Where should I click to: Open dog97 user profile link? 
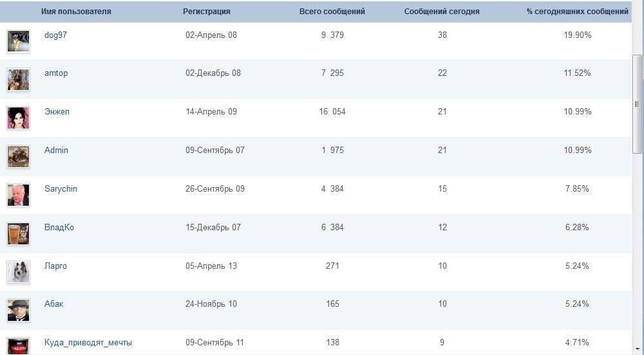(55, 35)
